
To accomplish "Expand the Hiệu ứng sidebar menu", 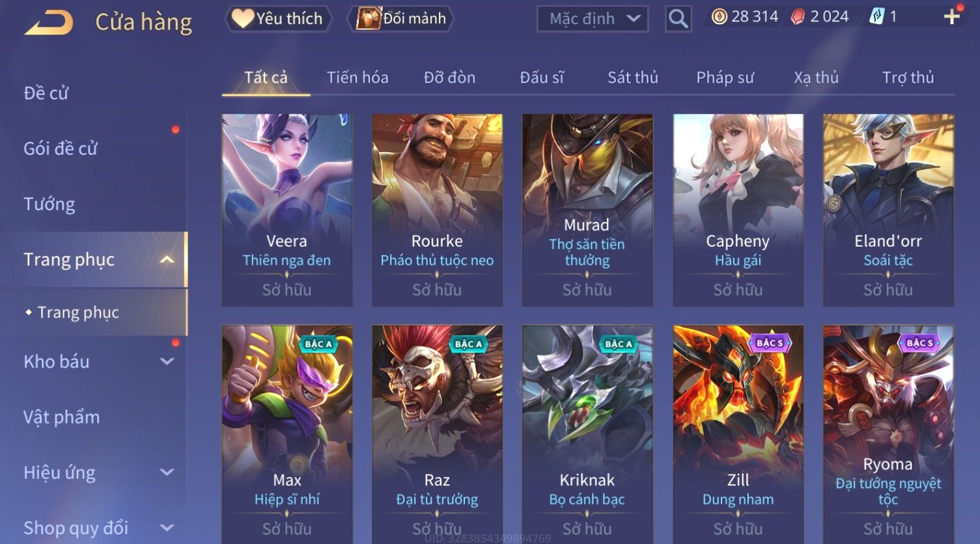I will (x=167, y=472).
